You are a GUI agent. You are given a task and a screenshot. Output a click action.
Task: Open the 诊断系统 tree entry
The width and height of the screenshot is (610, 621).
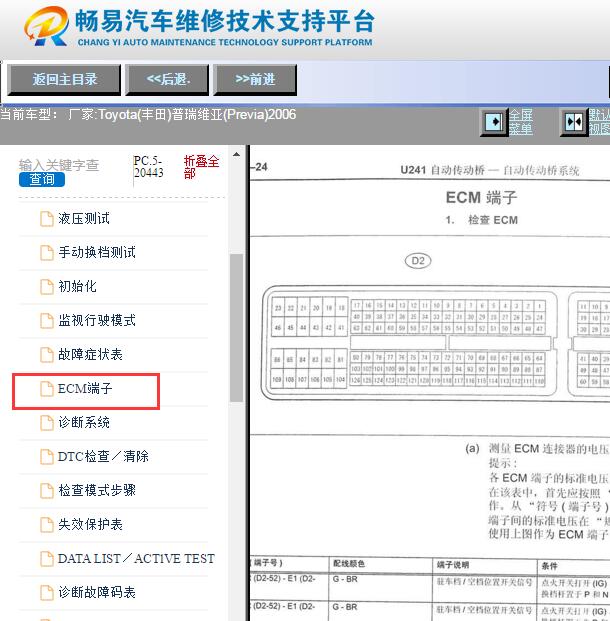(x=84, y=423)
